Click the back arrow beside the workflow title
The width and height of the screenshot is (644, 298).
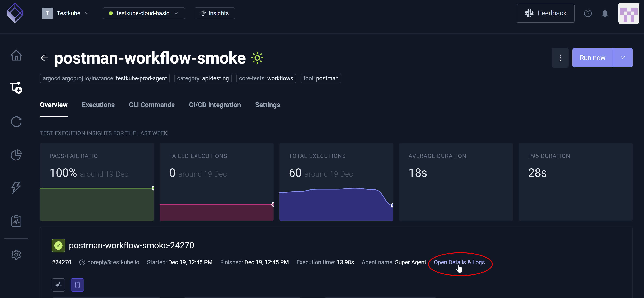[44, 58]
